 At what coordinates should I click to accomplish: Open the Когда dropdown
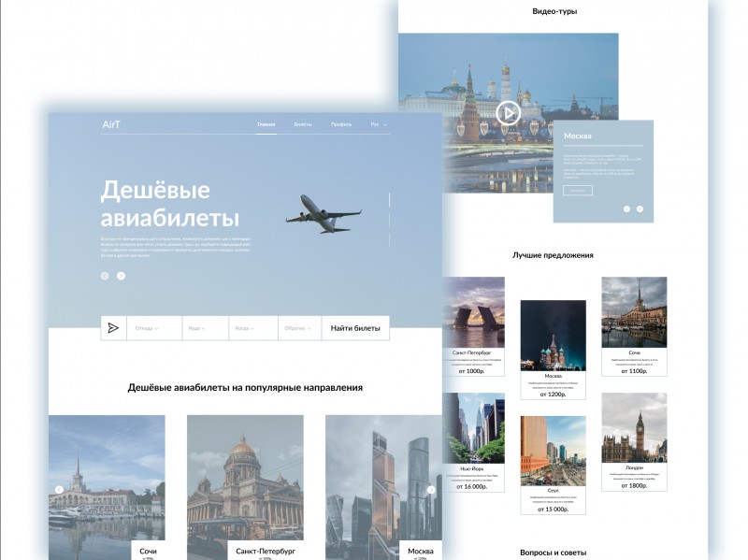click(253, 328)
